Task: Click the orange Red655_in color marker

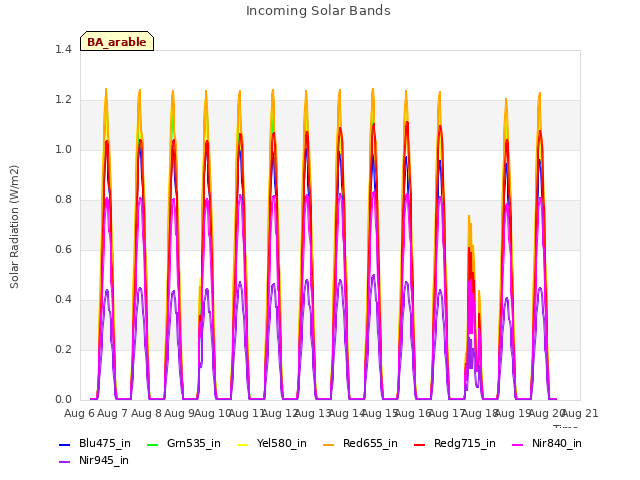Action: (x=329, y=444)
